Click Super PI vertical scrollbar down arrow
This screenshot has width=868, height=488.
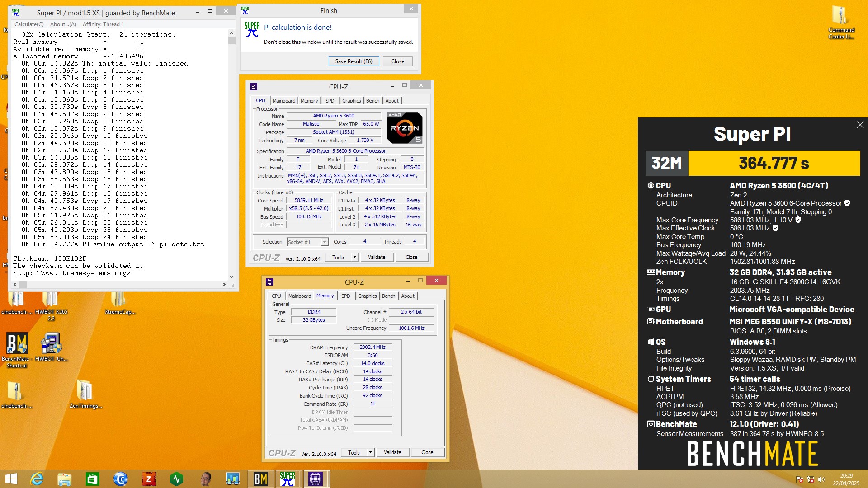pyautogui.click(x=232, y=277)
